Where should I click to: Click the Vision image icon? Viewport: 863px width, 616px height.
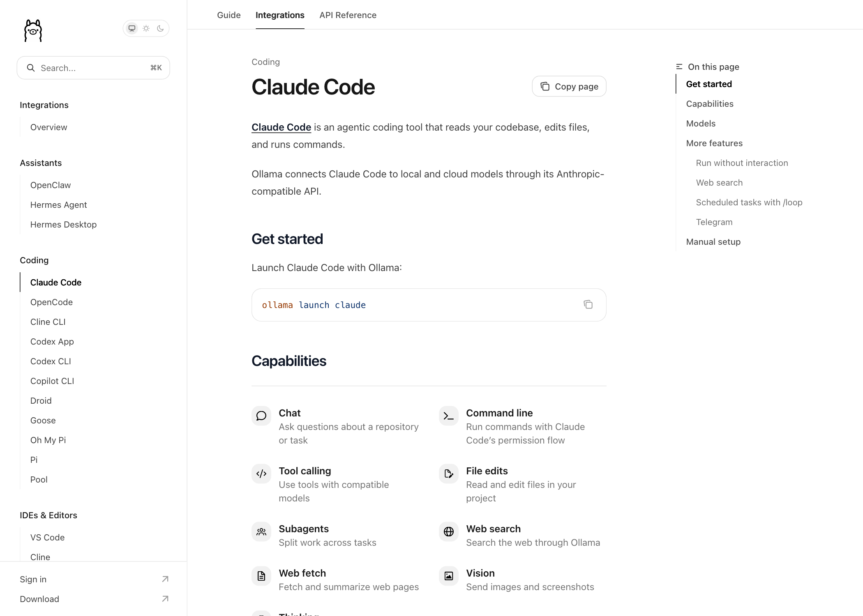coord(449,576)
